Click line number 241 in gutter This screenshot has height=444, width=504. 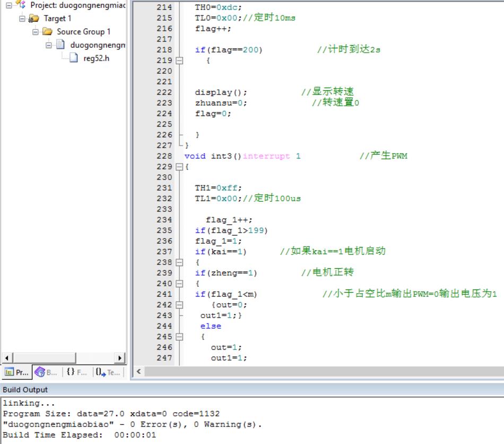[x=164, y=294]
